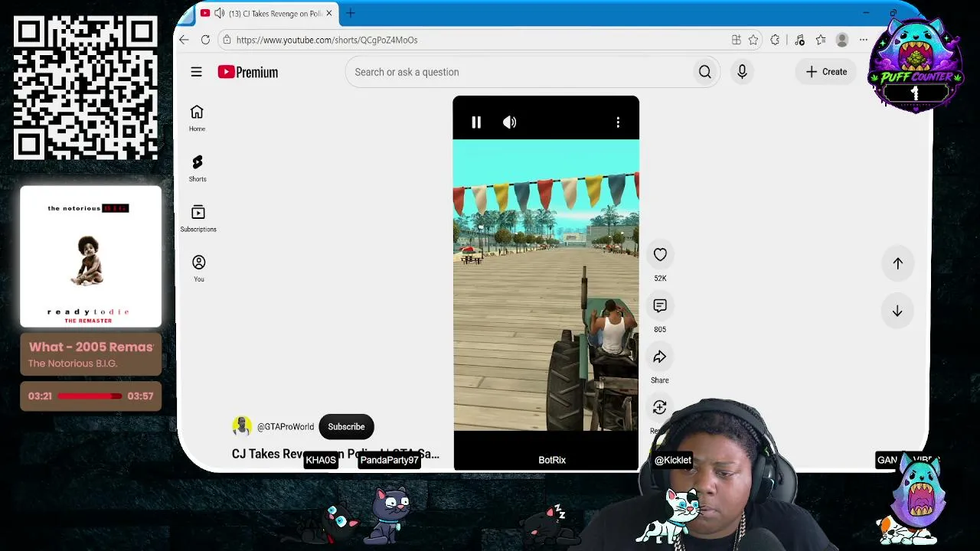Click the magnifier search button
980x551 pixels.
pyautogui.click(x=704, y=72)
